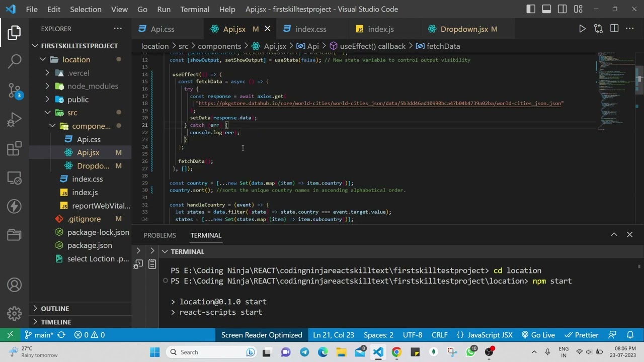Click Go Live in status bar
The image size is (644, 362).
538,335
